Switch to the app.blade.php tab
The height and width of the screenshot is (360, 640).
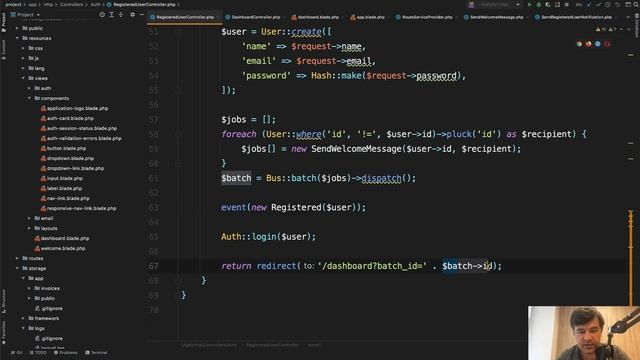click(x=368, y=17)
